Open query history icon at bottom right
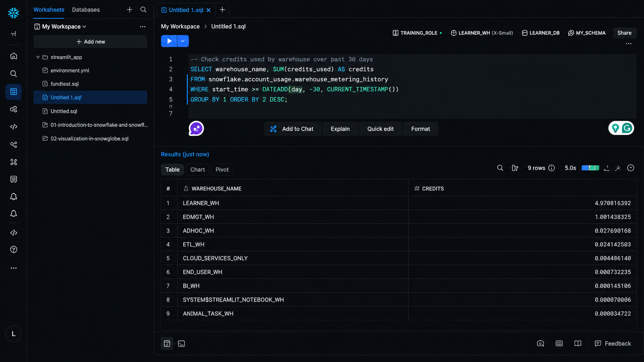The height and width of the screenshot is (362, 644). [x=540, y=344]
